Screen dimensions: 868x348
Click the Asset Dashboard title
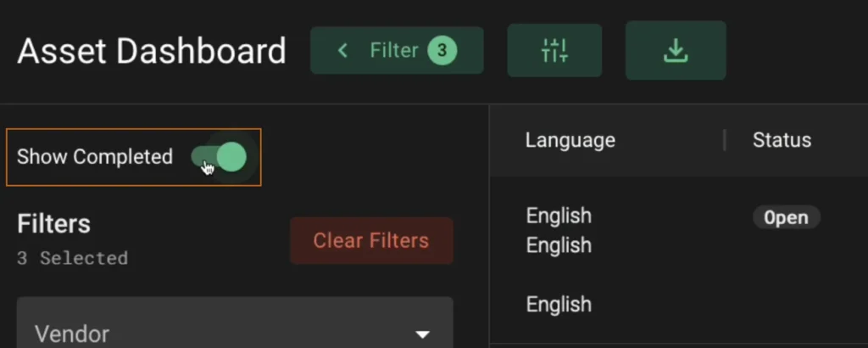tap(152, 52)
